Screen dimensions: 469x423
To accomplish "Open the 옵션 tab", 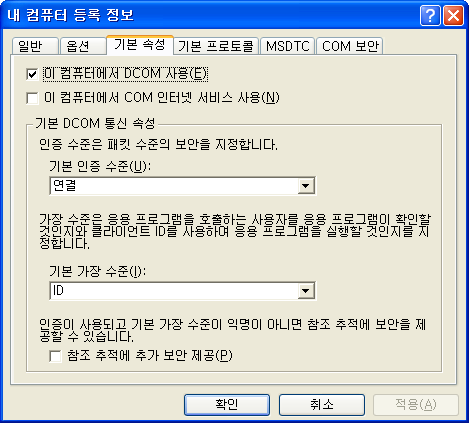I will click(x=83, y=46).
